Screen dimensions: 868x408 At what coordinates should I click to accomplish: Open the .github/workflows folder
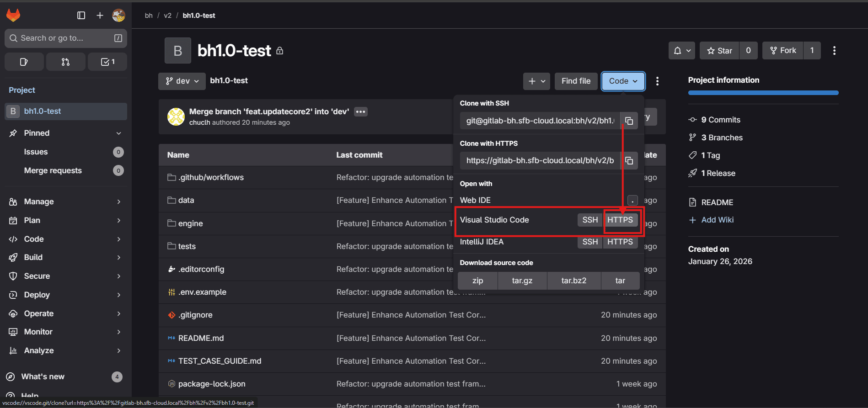211,177
